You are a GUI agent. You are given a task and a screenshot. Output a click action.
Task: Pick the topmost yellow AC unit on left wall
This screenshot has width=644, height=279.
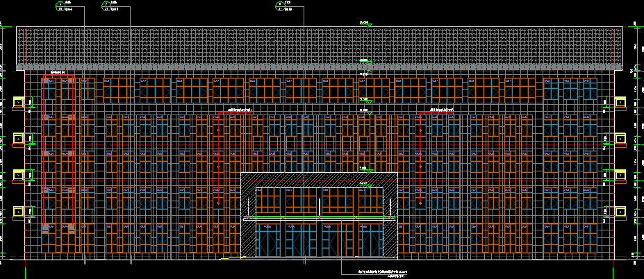(19, 102)
